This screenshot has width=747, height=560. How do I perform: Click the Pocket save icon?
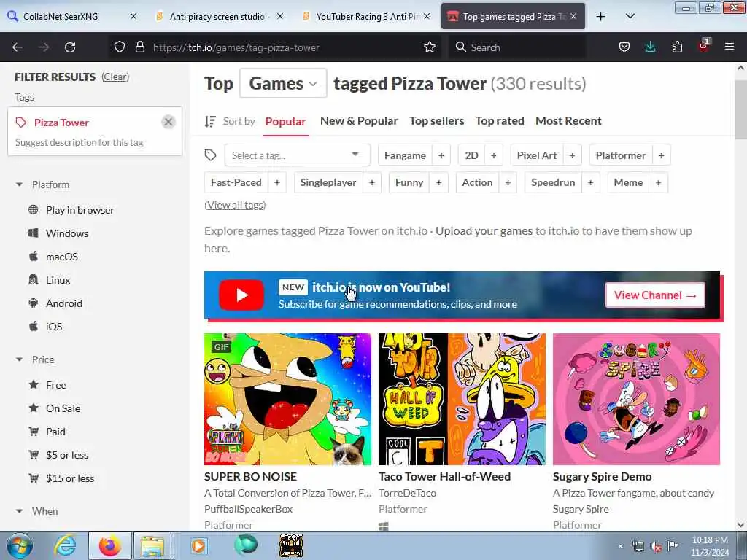(624, 47)
